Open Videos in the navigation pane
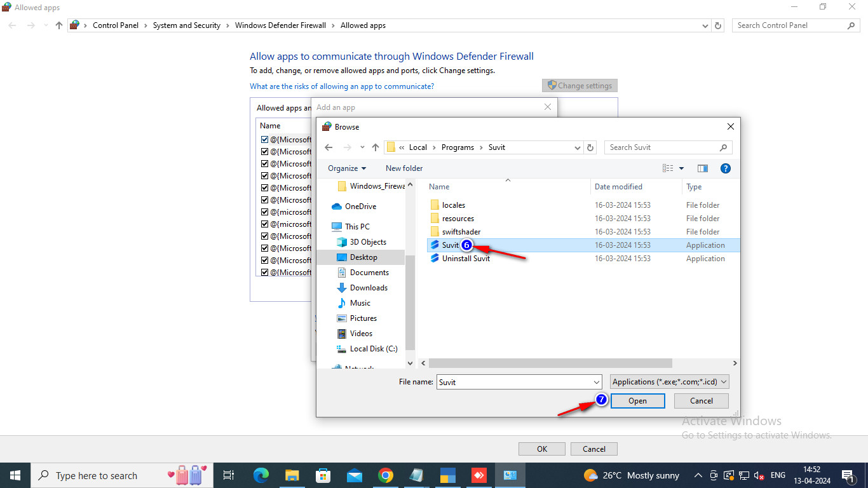The image size is (868, 488). [361, 334]
